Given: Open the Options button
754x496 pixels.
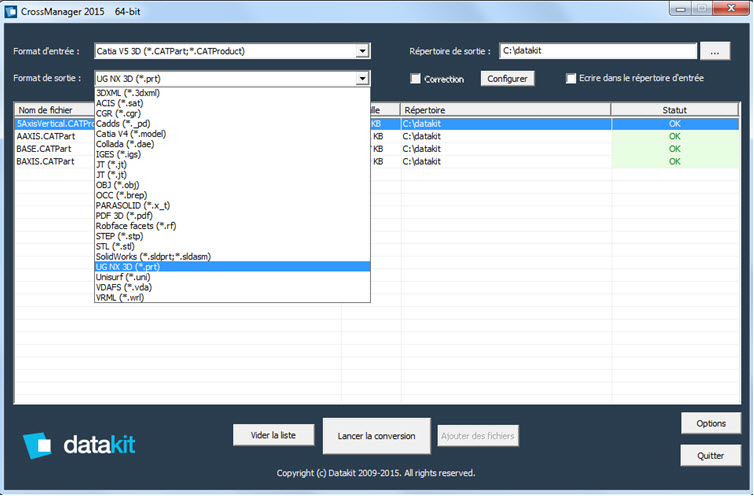Looking at the screenshot, I should 711,423.
